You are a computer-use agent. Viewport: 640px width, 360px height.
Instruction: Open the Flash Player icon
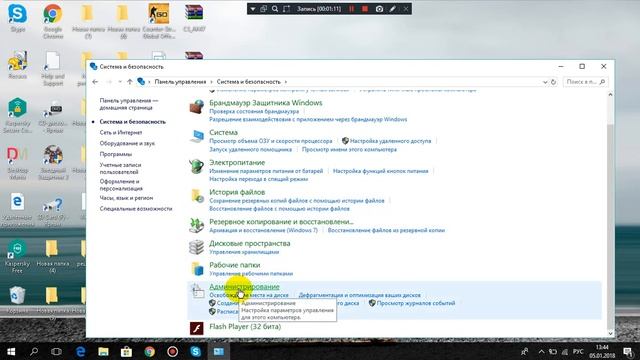196,328
